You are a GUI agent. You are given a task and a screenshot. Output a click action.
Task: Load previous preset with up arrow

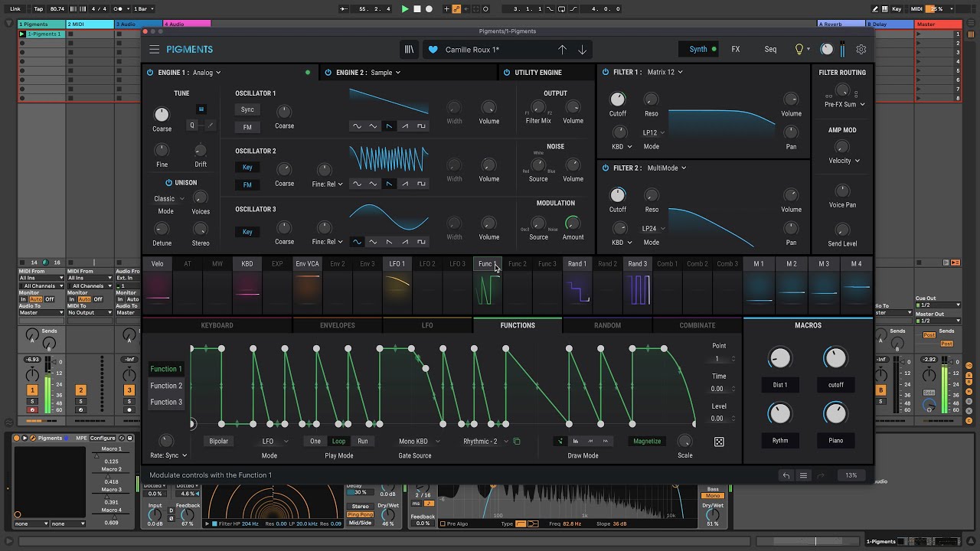pos(562,49)
